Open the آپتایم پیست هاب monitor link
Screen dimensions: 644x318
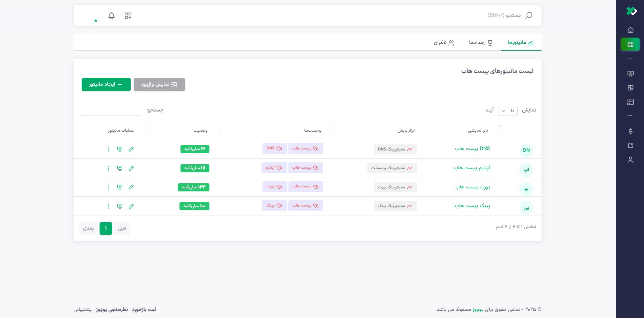coord(472,168)
